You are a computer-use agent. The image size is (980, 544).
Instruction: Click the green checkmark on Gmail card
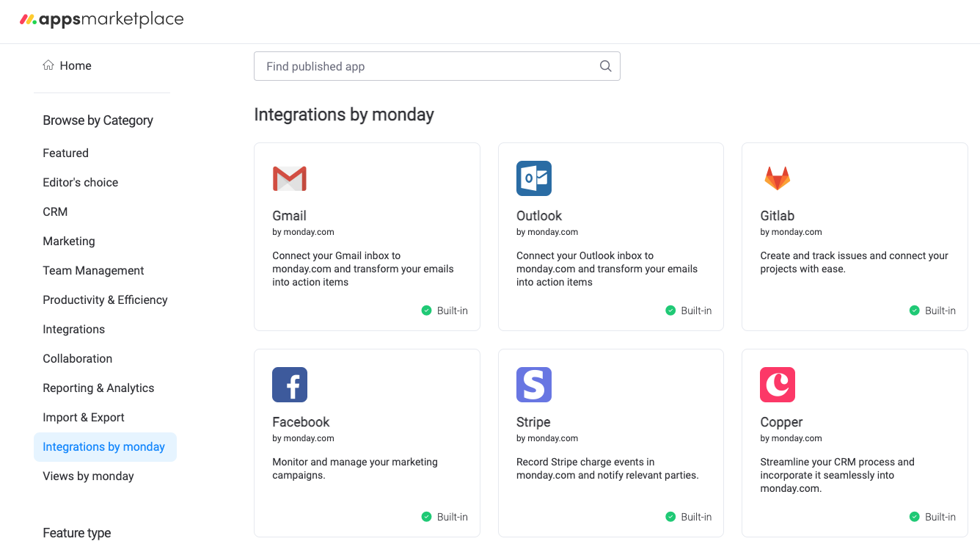[427, 311]
